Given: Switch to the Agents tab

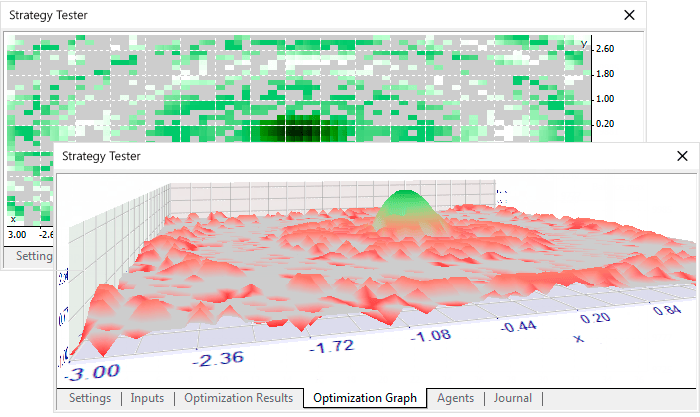Looking at the screenshot, I should pos(455,398).
